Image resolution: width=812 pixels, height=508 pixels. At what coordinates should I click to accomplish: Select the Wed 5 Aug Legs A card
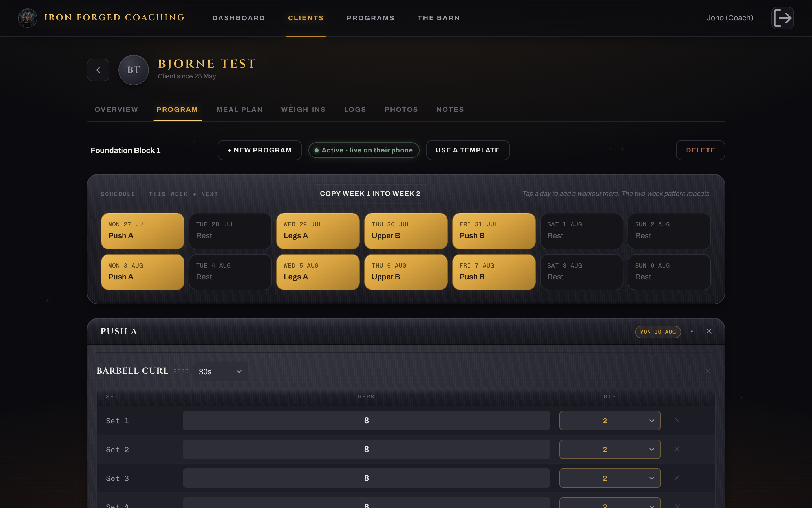(318, 272)
